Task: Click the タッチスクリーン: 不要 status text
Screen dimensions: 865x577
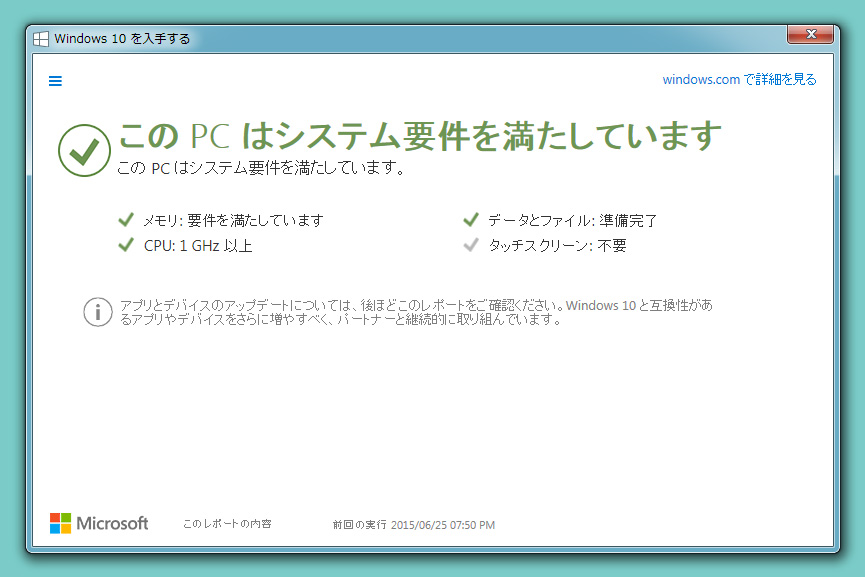Action: 557,246
